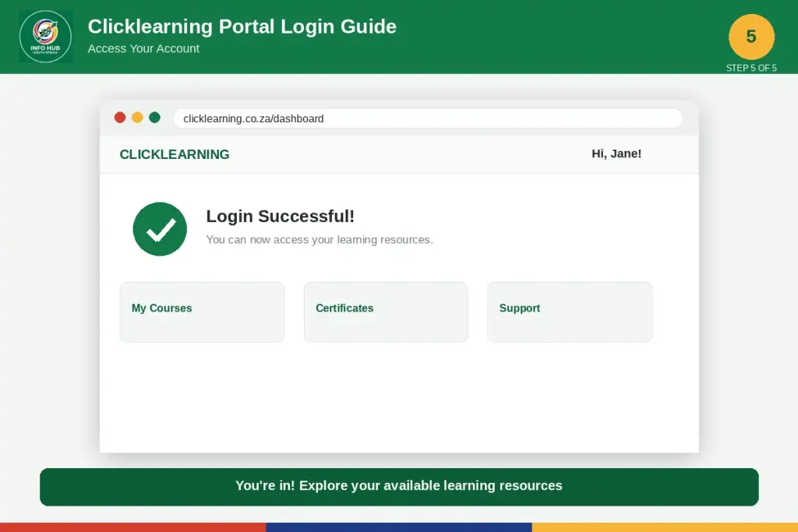Image resolution: width=798 pixels, height=532 pixels.
Task: Click the Info Hub South Africa logo
Action: click(46, 37)
